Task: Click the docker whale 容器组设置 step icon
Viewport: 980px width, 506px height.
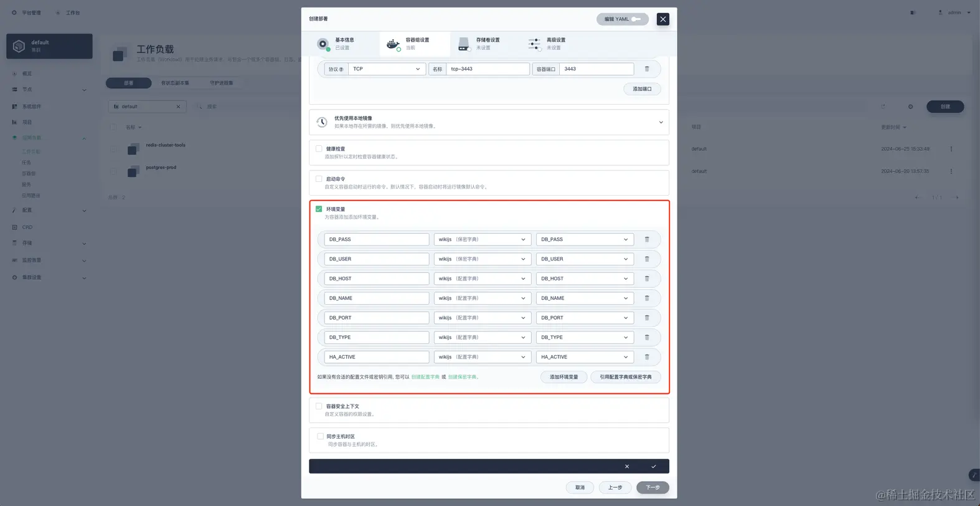Action: click(393, 44)
